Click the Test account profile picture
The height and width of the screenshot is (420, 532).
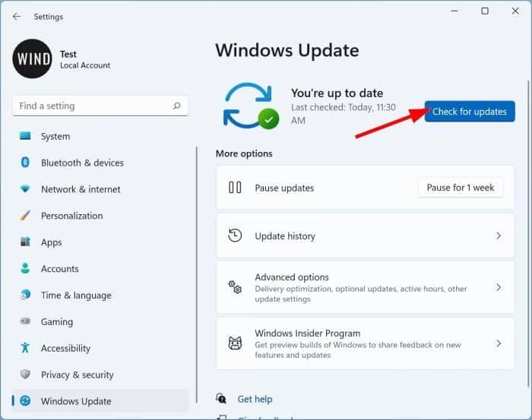[x=33, y=58]
